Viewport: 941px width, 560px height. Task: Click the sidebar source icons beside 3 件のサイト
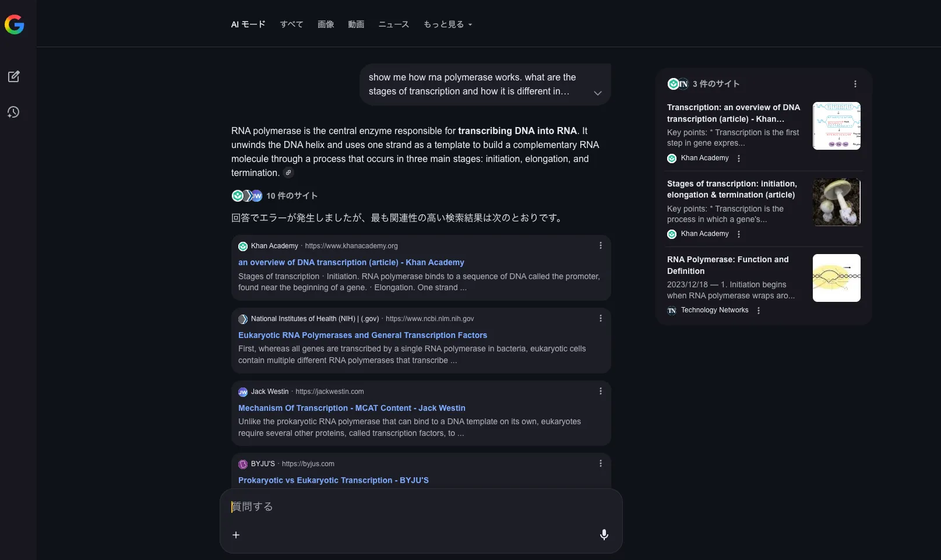pyautogui.click(x=678, y=84)
